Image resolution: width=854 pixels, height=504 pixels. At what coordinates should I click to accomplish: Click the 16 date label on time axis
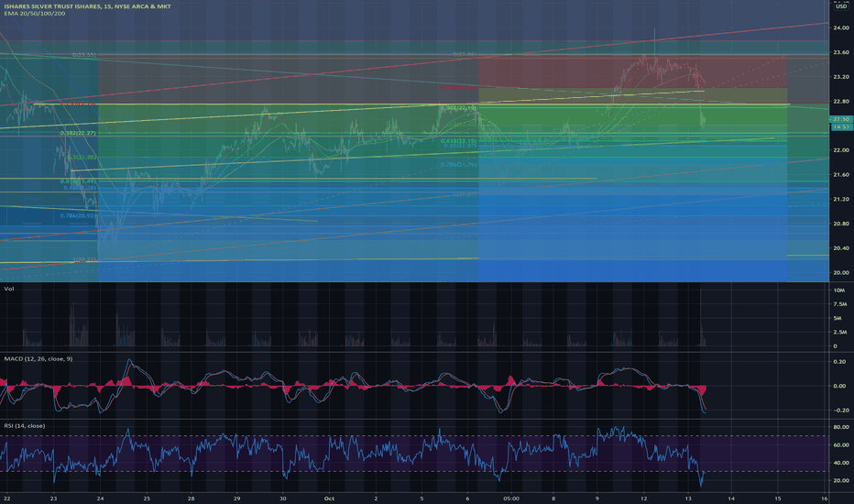click(x=825, y=498)
